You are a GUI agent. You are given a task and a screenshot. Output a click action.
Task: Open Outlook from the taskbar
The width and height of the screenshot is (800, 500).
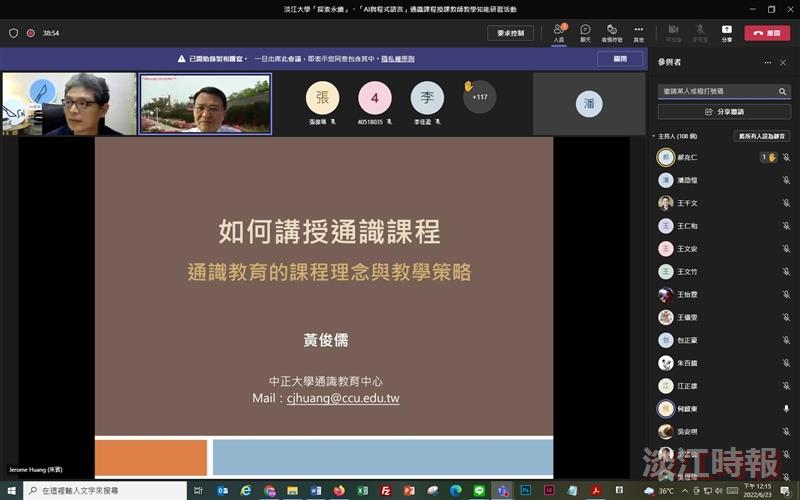coord(222,490)
